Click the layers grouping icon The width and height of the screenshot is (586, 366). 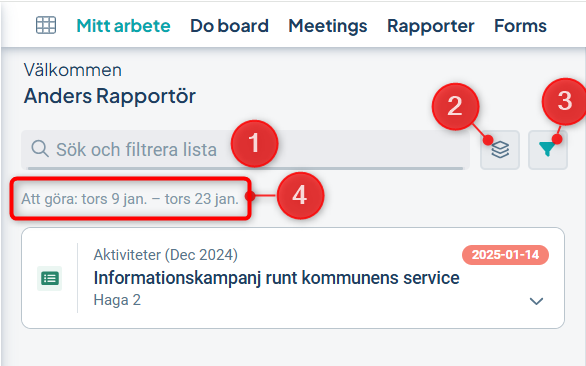click(500, 150)
